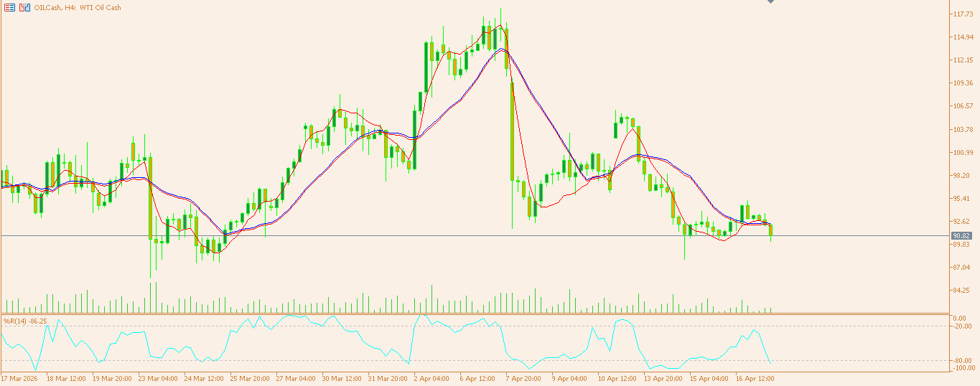Click the red-blue list icon beside chart title
Screen dimensions: 980x386
tap(9, 7)
